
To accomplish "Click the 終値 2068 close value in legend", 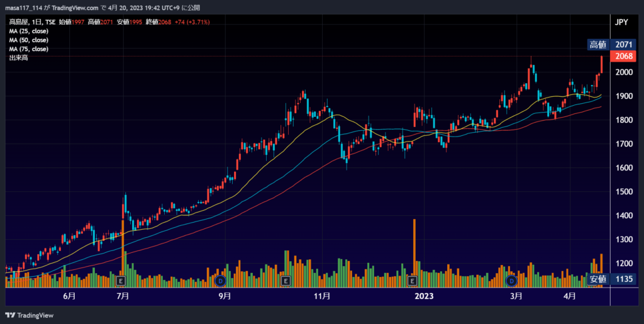I will [158, 22].
